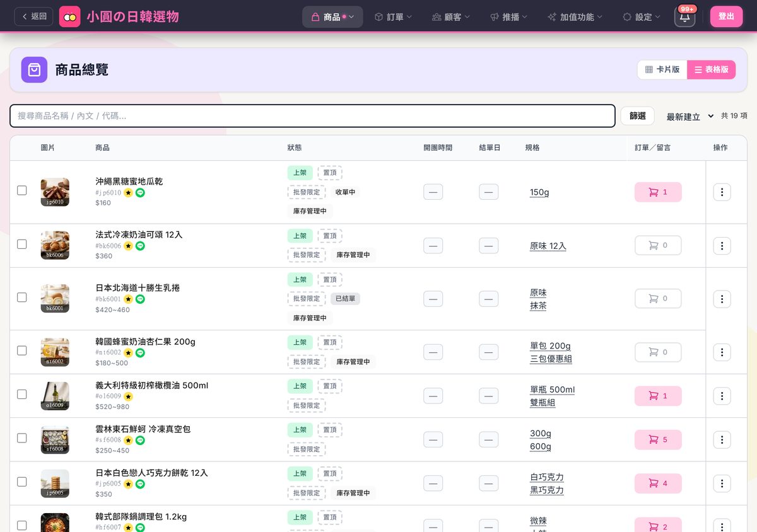Open the orders cart button for 法式冷凍奶油可頌
This screenshot has width=757, height=532.
click(658, 245)
